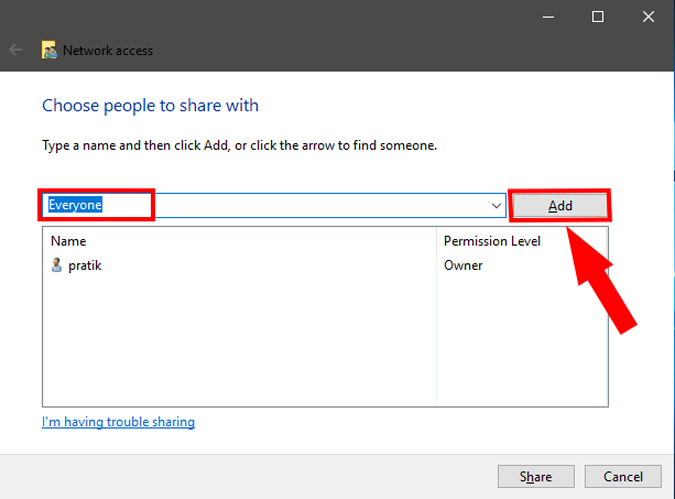
Task: Click the instruction text about typing a name
Action: pos(239,145)
